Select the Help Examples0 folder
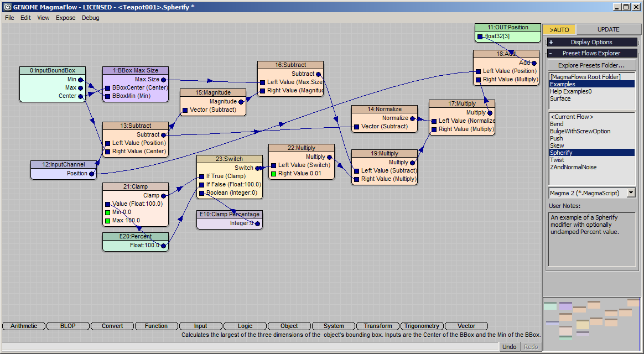This screenshot has height=354, width=644. [x=591, y=91]
